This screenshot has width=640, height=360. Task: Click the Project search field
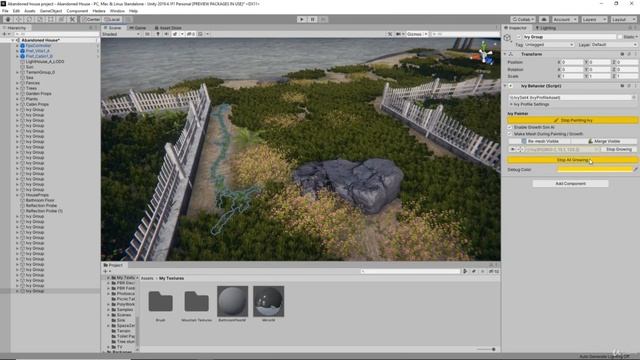[x=410, y=271]
